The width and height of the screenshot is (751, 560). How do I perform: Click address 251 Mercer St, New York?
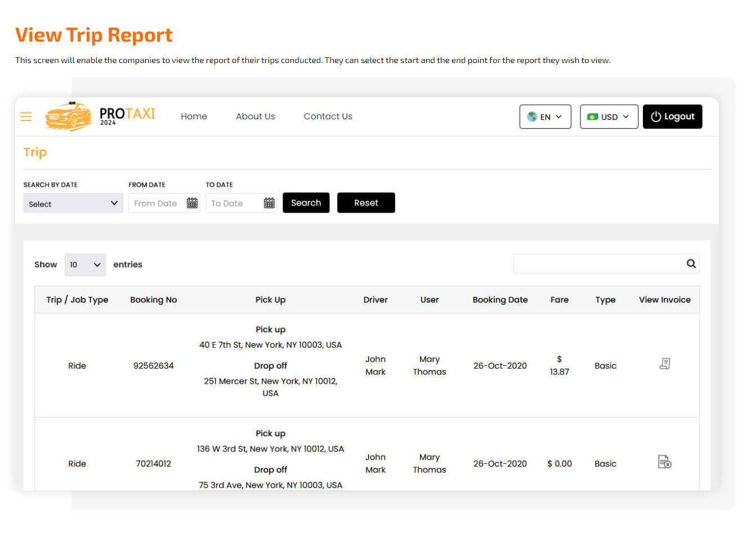pos(270,387)
